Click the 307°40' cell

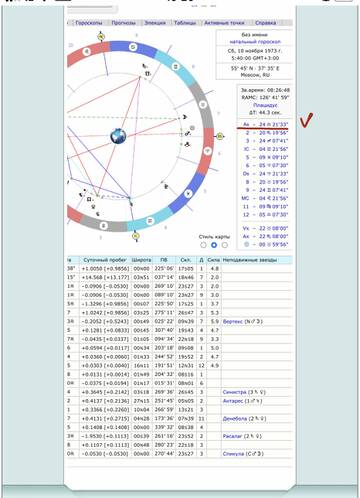pos(163,330)
